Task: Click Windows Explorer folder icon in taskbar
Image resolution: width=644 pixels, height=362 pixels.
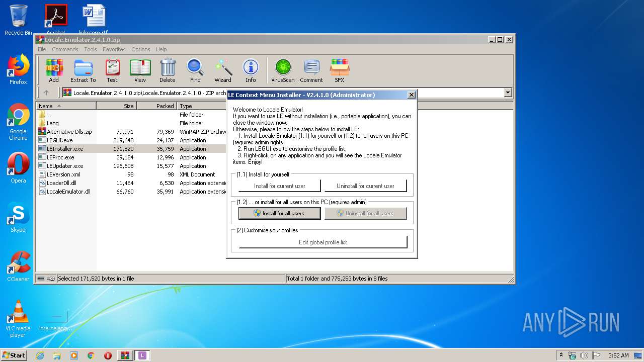Action: point(57,355)
